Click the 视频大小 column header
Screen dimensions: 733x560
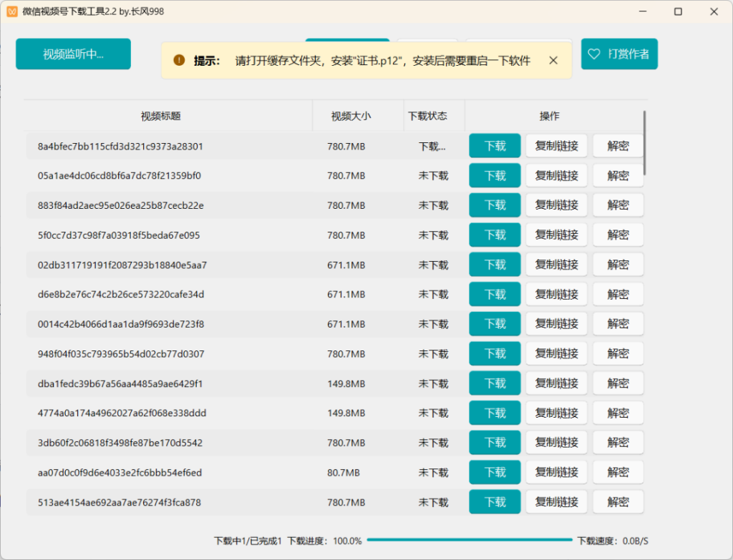(x=351, y=116)
